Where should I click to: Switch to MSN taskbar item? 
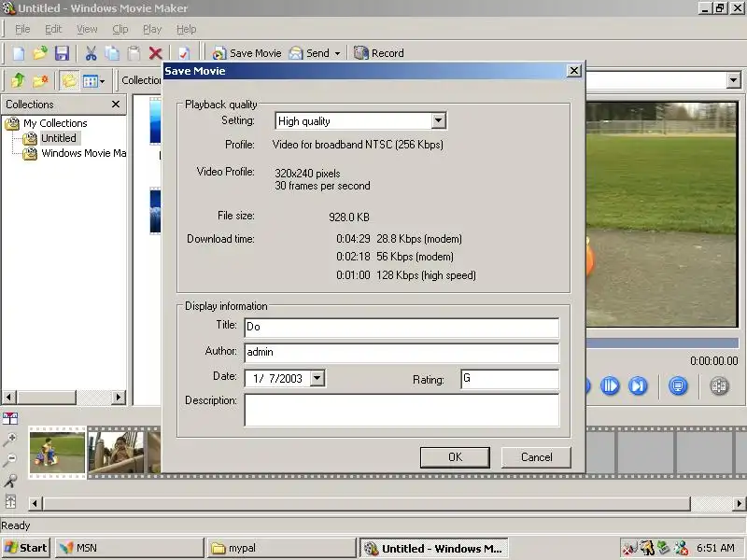[129, 548]
